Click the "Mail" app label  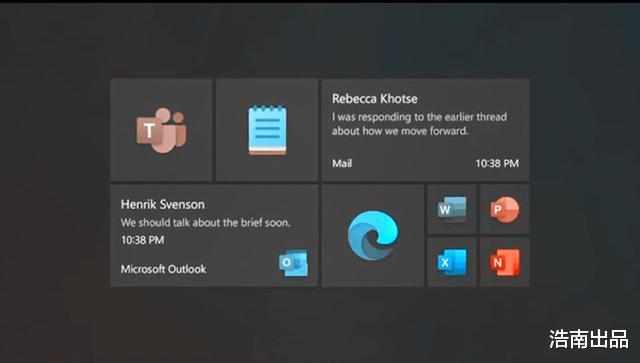[342, 163]
